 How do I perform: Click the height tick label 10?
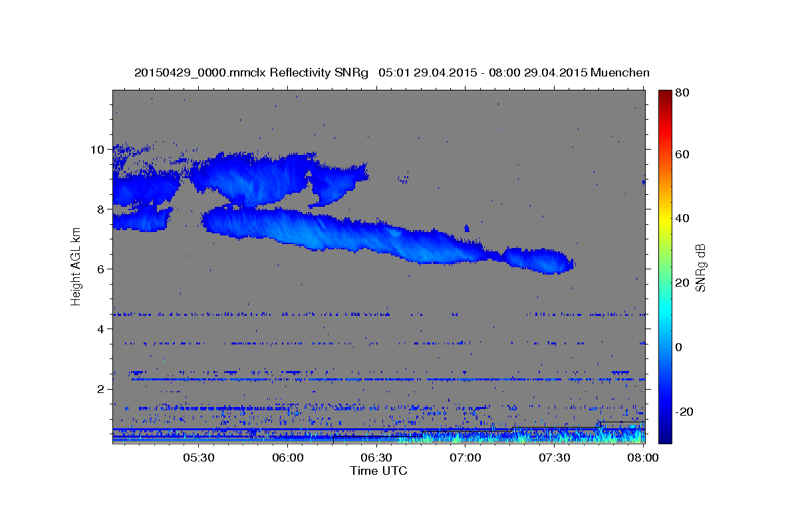tap(97, 149)
